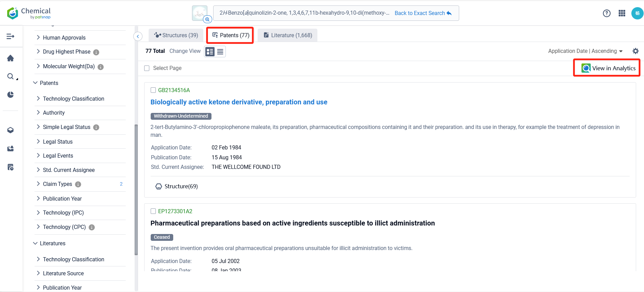This screenshot has height=292, width=644.
Task: Expand the Legal Status filter
Action: point(57,142)
